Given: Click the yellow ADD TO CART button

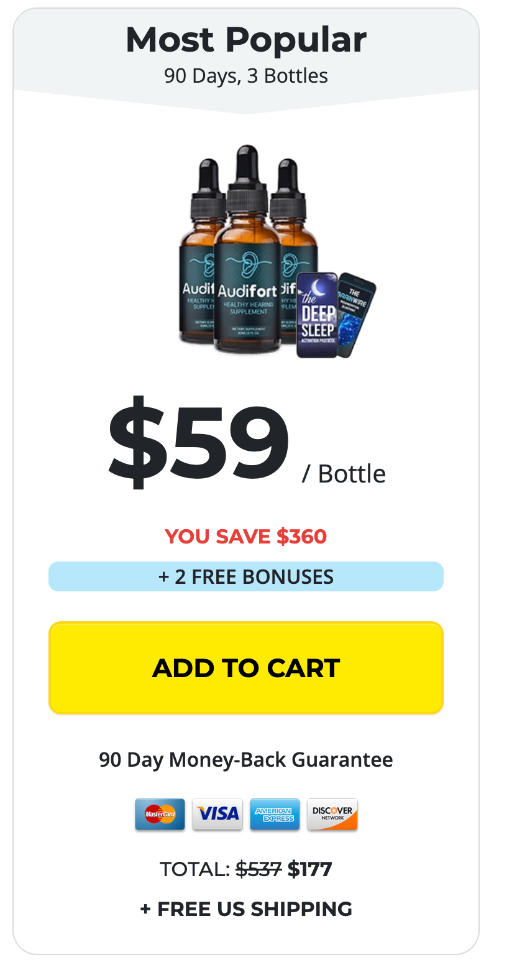Looking at the screenshot, I should (246, 668).
